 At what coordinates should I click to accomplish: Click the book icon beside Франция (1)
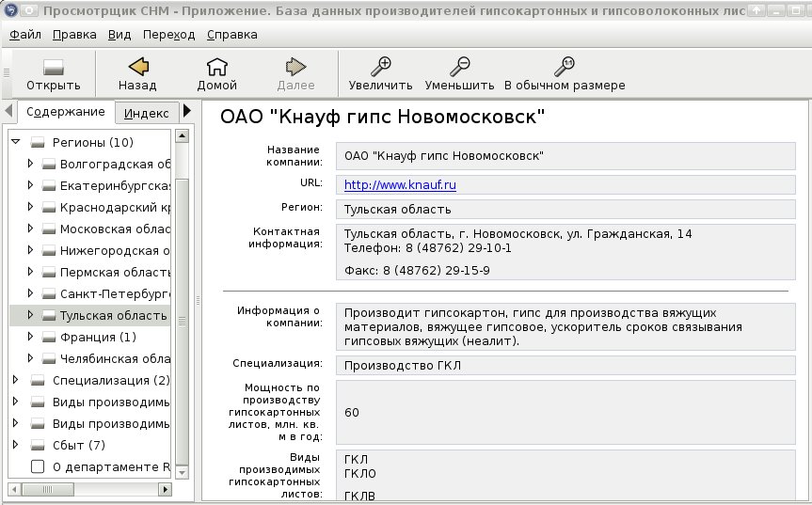[49, 338]
